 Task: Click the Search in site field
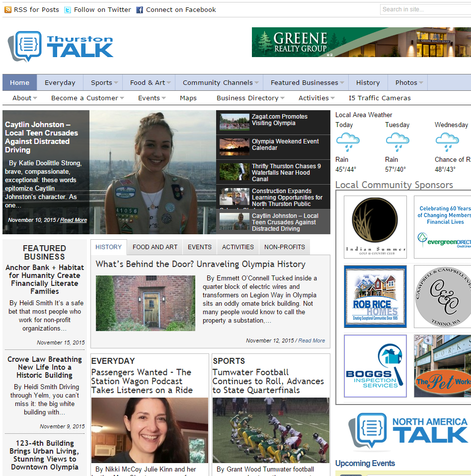425,9
